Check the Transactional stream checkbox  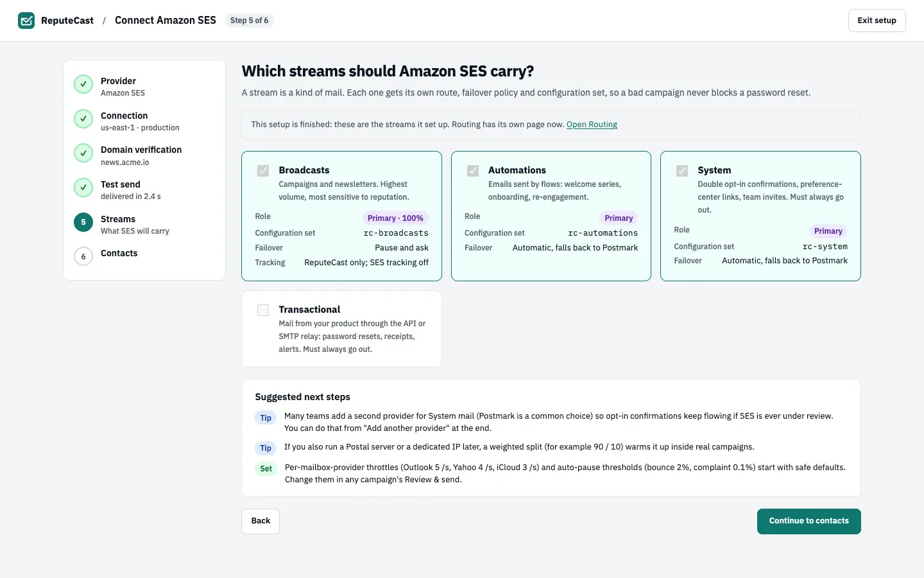tap(263, 310)
